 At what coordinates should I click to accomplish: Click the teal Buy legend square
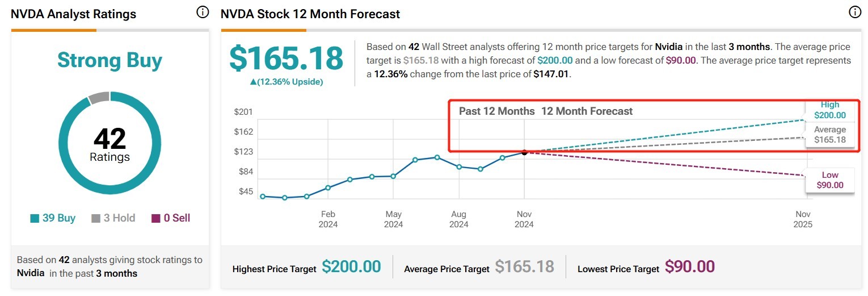[x=35, y=218]
